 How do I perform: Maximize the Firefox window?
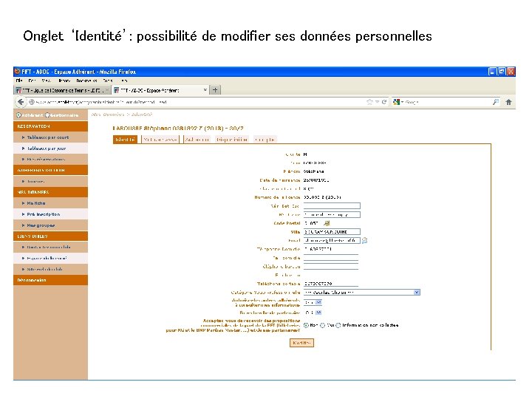point(502,72)
